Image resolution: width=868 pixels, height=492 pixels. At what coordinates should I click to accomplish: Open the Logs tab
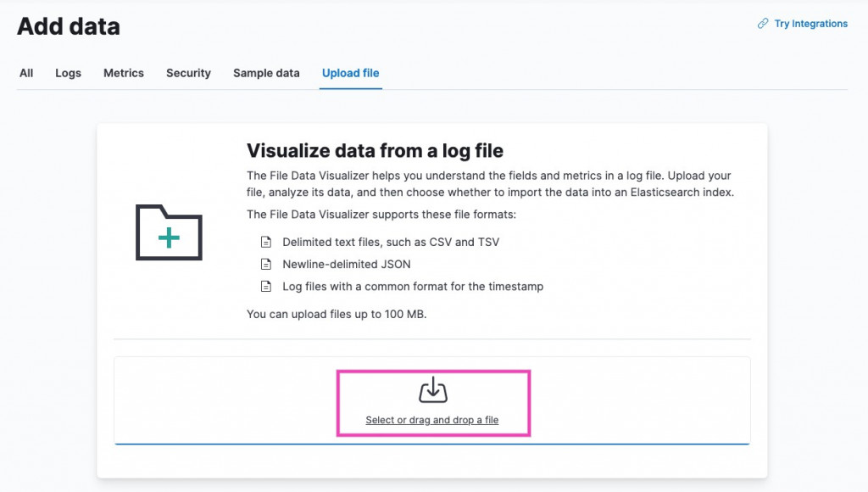click(x=68, y=73)
